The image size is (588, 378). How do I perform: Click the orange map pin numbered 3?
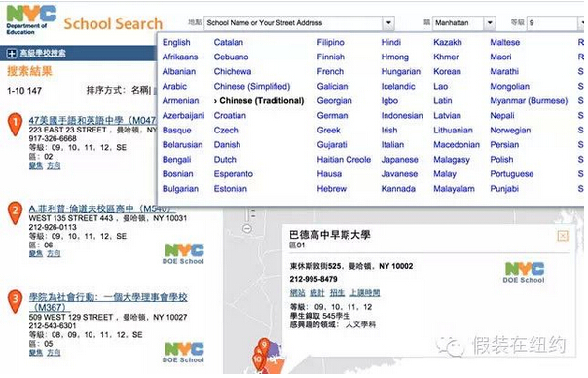click(x=15, y=301)
